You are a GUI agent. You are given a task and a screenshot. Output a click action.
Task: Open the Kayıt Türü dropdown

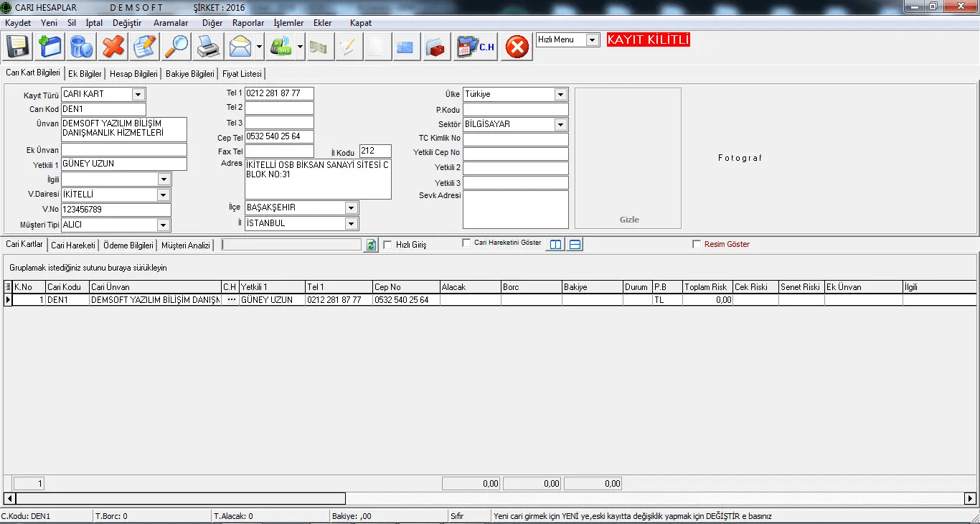tap(138, 94)
